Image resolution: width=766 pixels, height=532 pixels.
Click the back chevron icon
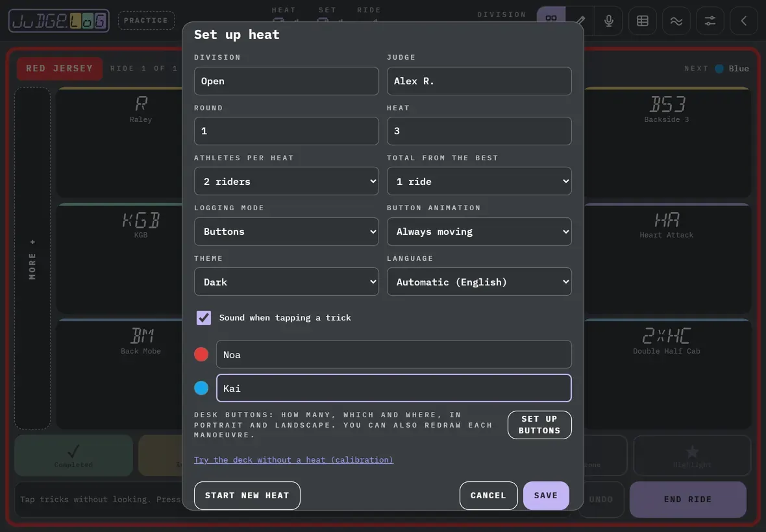tap(743, 21)
